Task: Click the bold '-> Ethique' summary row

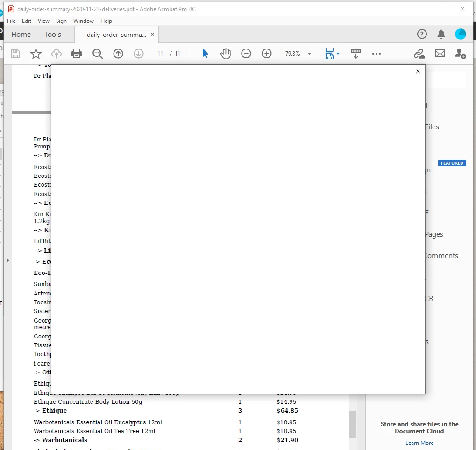Action: pos(166,410)
